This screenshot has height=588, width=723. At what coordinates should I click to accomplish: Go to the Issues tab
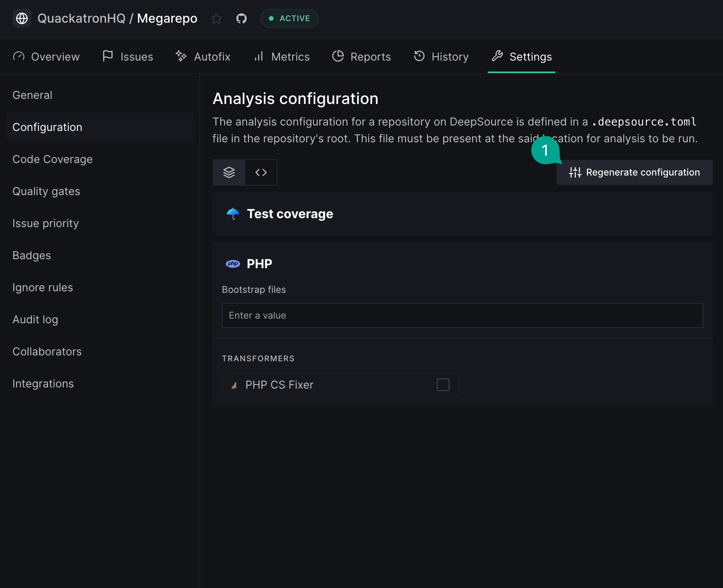(128, 57)
